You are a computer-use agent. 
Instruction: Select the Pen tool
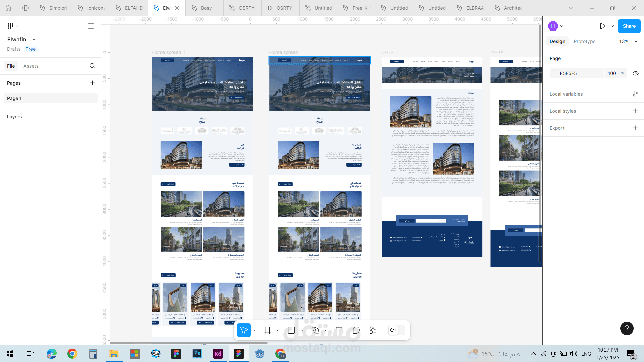(x=316, y=330)
